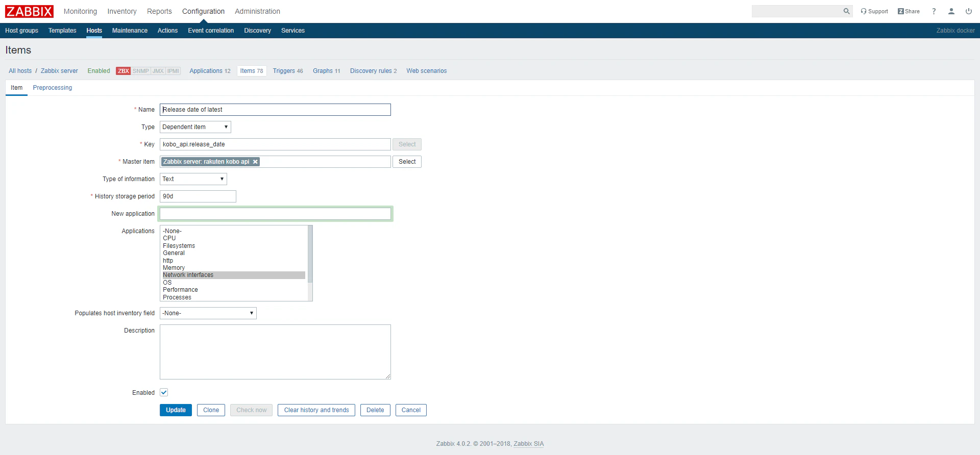980x455 pixels.
Task: Click the Clone button
Action: 211,410
